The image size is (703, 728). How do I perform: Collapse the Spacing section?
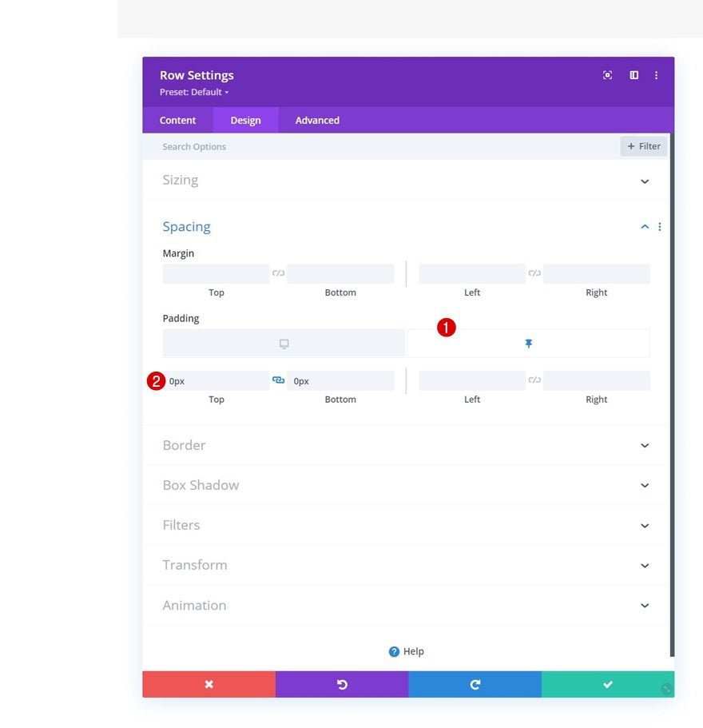point(644,227)
